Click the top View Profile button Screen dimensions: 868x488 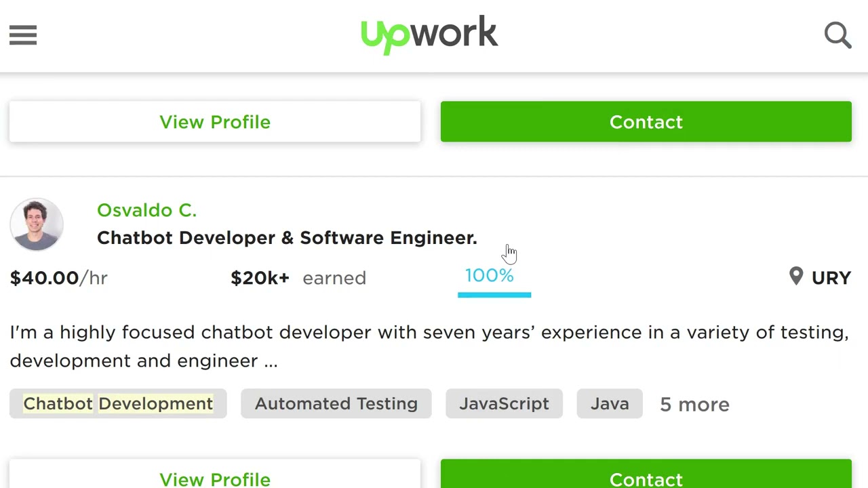(x=215, y=122)
